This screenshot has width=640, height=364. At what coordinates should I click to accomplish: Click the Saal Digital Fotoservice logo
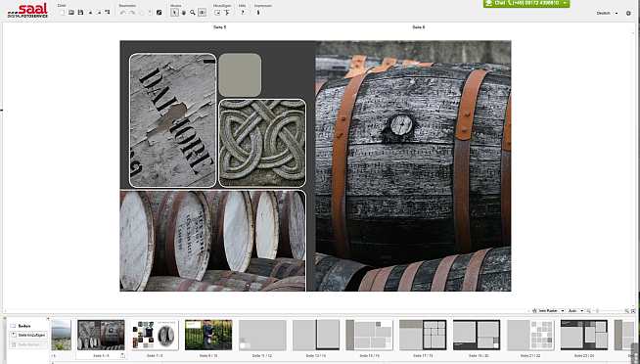coord(27,10)
